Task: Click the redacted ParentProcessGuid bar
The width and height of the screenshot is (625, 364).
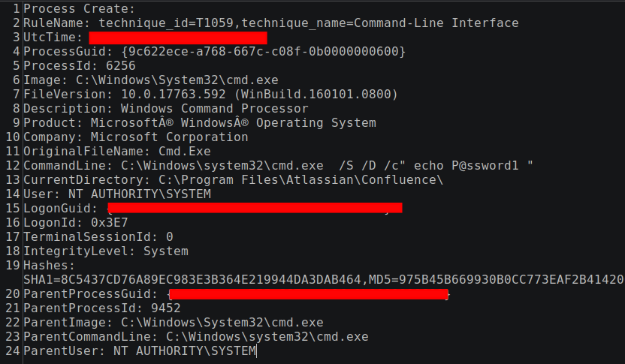Action: 309,294
